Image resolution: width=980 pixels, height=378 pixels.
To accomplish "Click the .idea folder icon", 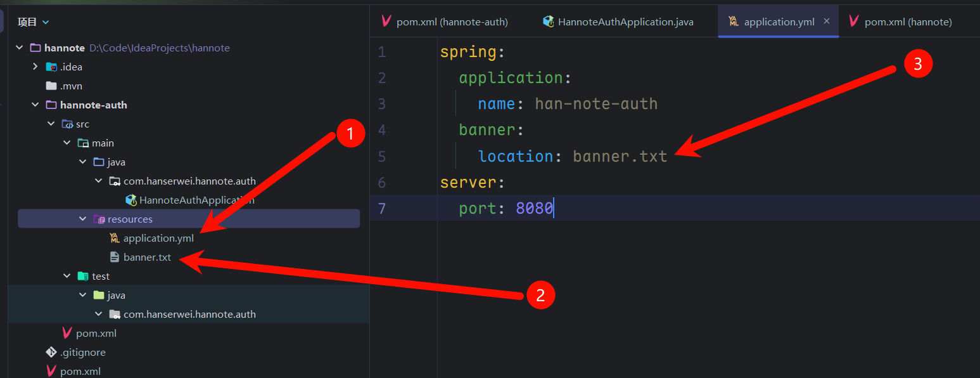I will tap(51, 67).
